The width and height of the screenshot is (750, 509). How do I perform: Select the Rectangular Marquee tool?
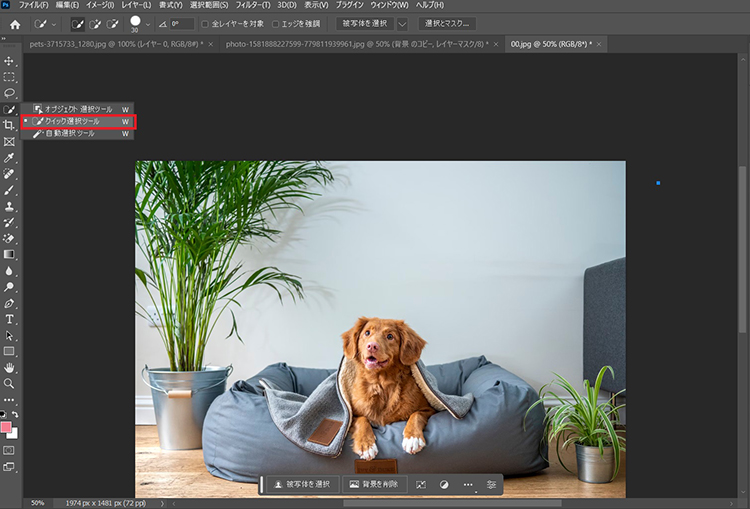click(x=9, y=77)
